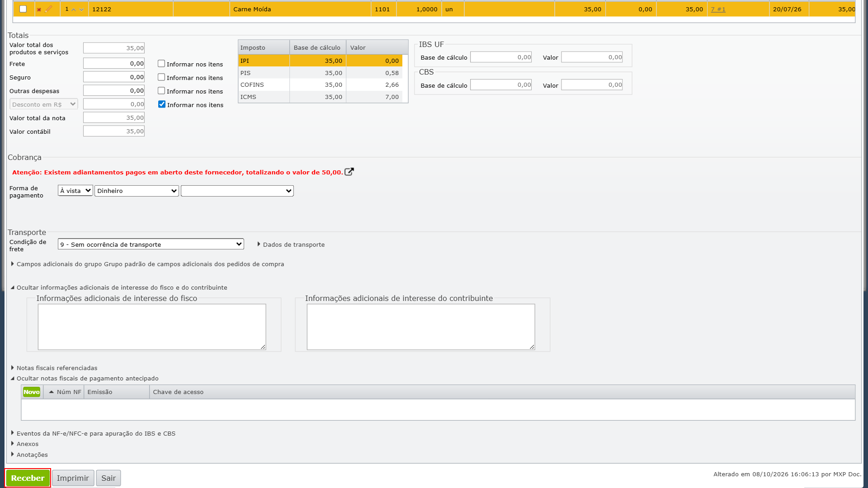Select the Carne Moída row checkbox
This screenshot has height=488, width=868.
pos(23,9)
